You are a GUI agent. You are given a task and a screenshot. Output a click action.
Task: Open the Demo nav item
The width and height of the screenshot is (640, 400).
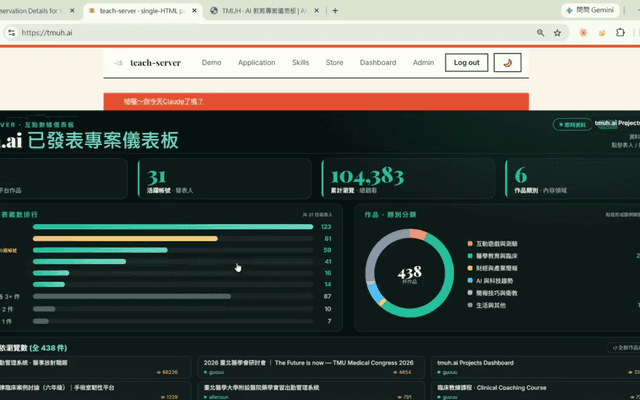click(x=211, y=62)
